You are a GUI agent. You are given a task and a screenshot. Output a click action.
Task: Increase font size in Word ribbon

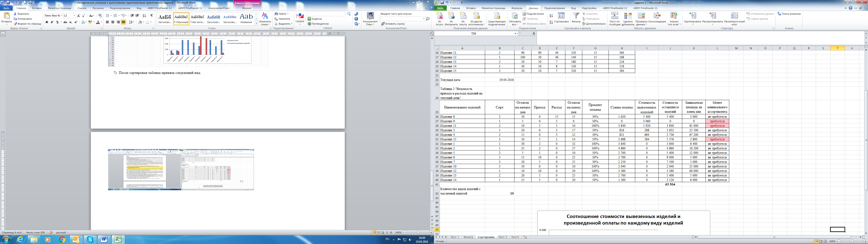click(78, 16)
